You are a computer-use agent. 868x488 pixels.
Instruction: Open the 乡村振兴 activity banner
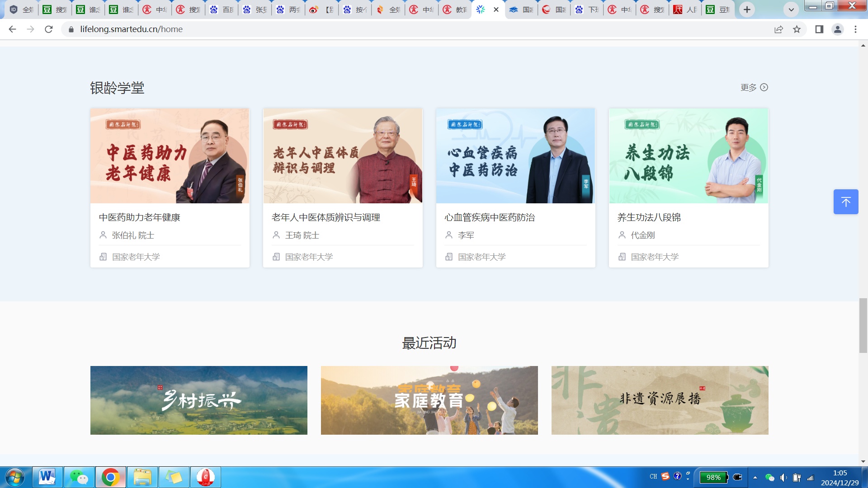[x=198, y=400]
